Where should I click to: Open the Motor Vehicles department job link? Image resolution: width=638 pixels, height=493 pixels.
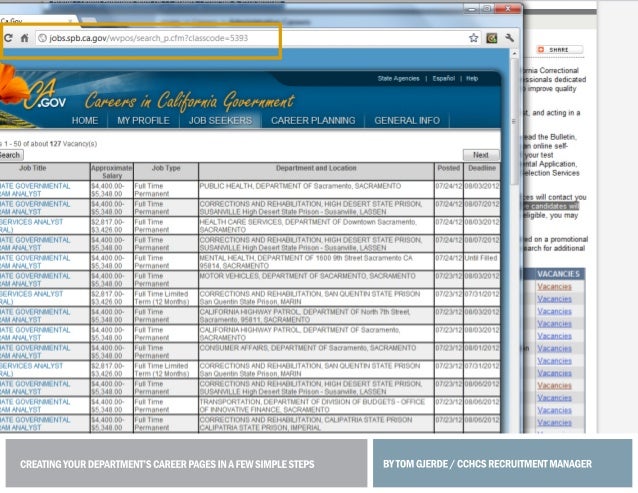[x=35, y=279]
